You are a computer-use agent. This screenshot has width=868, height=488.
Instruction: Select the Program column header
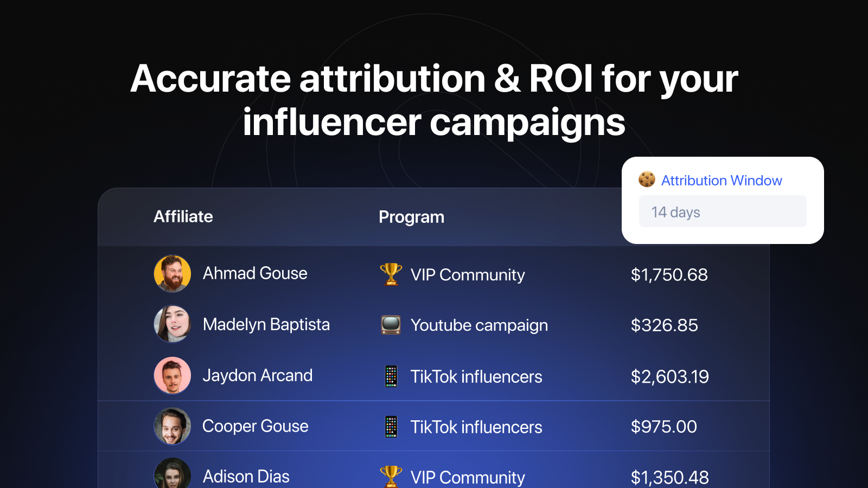point(411,216)
